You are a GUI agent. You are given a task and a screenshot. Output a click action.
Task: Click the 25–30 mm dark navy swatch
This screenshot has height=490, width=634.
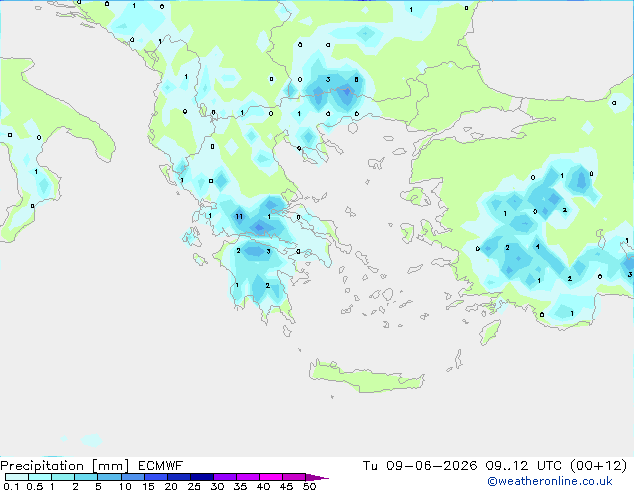point(201,477)
